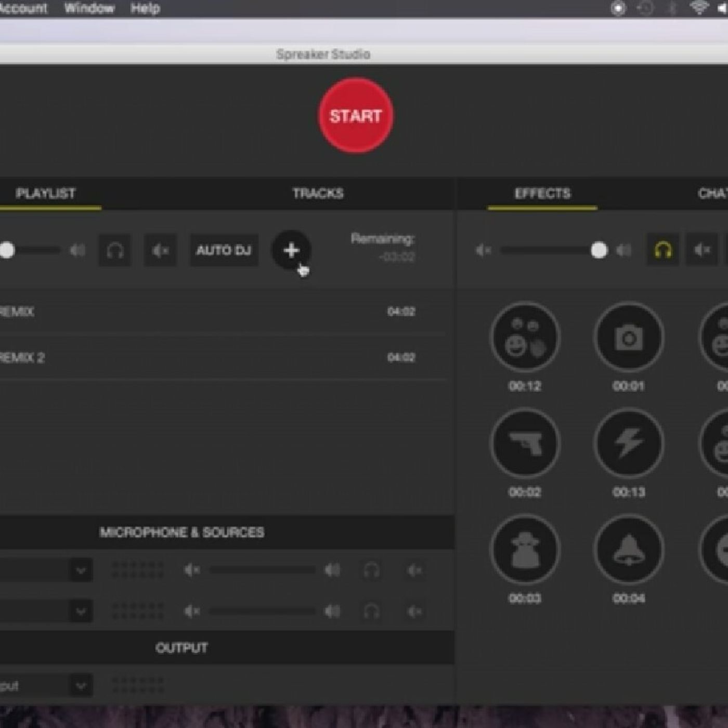728x728 pixels.
Task: Play the camera shutter sound effect
Action: (x=629, y=337)
